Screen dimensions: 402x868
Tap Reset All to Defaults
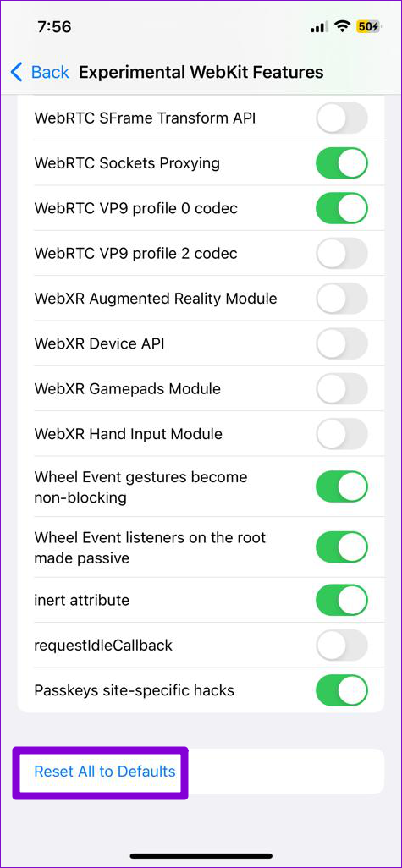(x=105, y=771)
